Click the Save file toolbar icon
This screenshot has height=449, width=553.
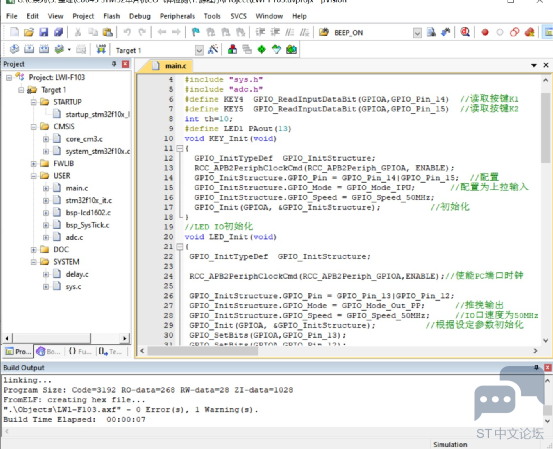[43, 32]
